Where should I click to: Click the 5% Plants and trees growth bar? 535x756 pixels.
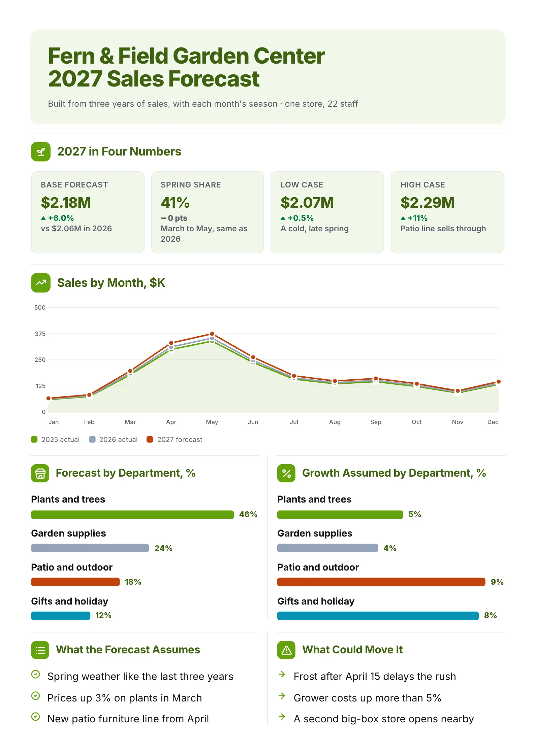point(340,515)
